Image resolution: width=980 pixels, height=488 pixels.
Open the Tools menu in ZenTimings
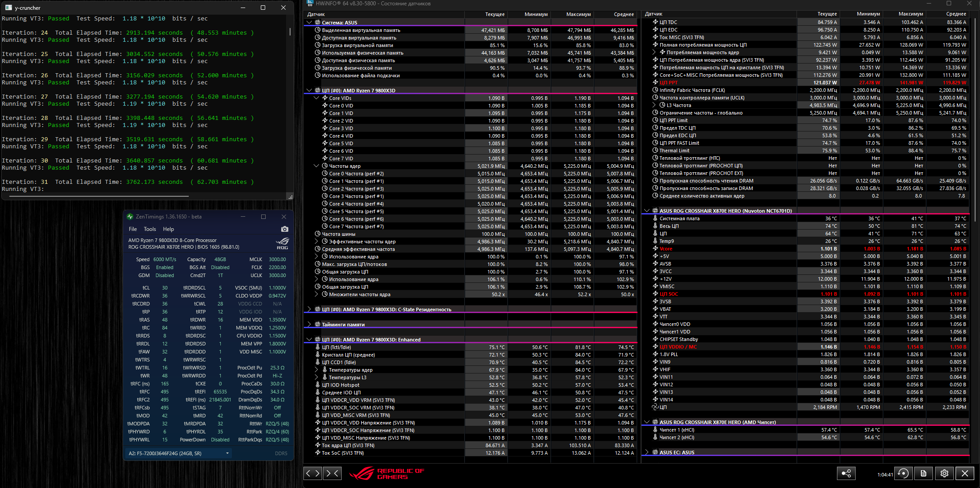click(150, 229)
